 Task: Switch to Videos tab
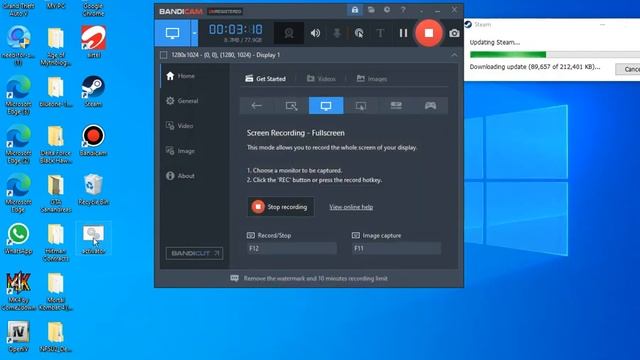(x=321, y=79)
